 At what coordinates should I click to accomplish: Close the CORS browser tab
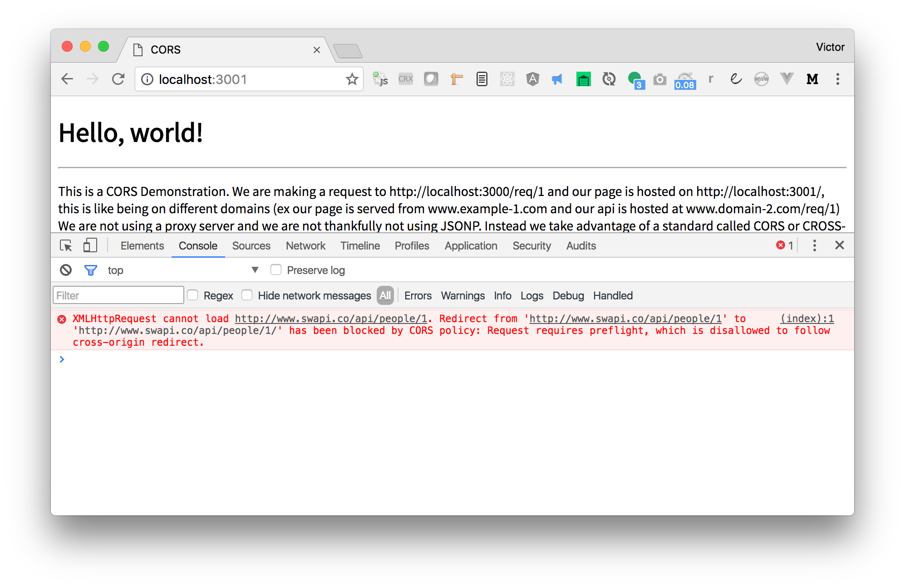[x=317, y=50]
